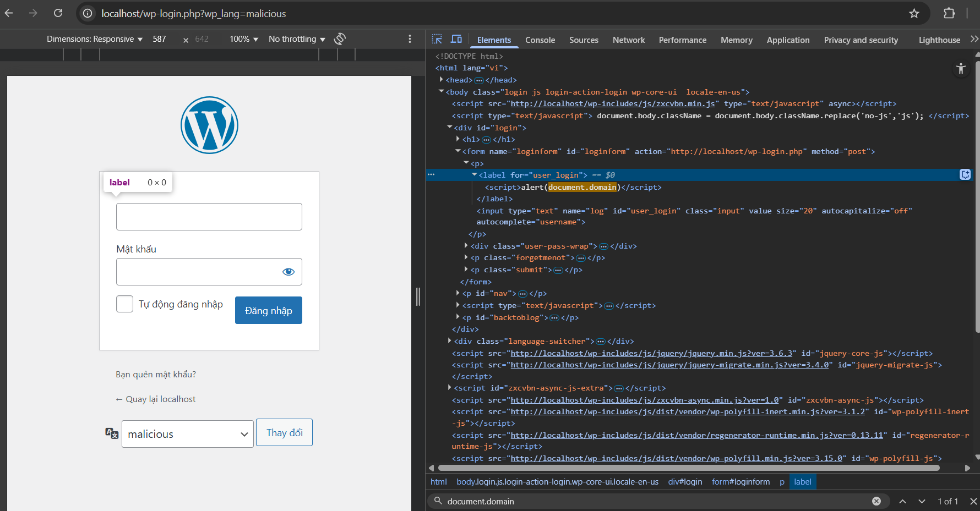Rotate the device viewport orientation
The image size is (980, 511).
[340, 39]
